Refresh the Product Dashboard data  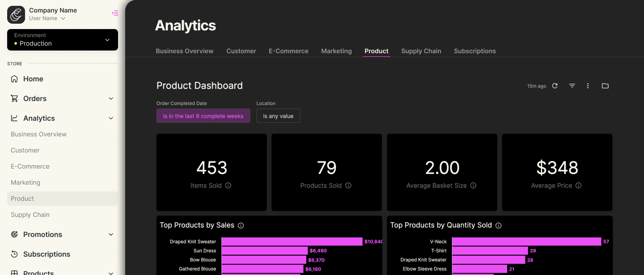tap(555, 86)
